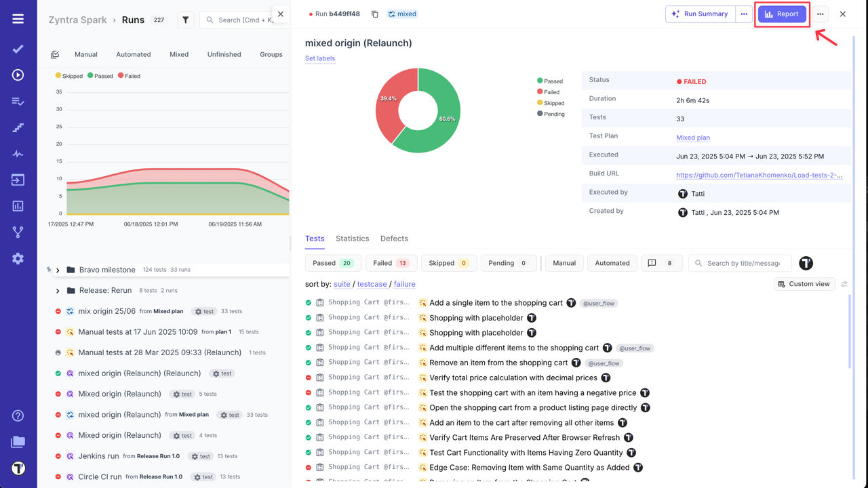Select the Analytics bar-chart icon in the sidebar
Screen dimensions: 868x488
18,206
